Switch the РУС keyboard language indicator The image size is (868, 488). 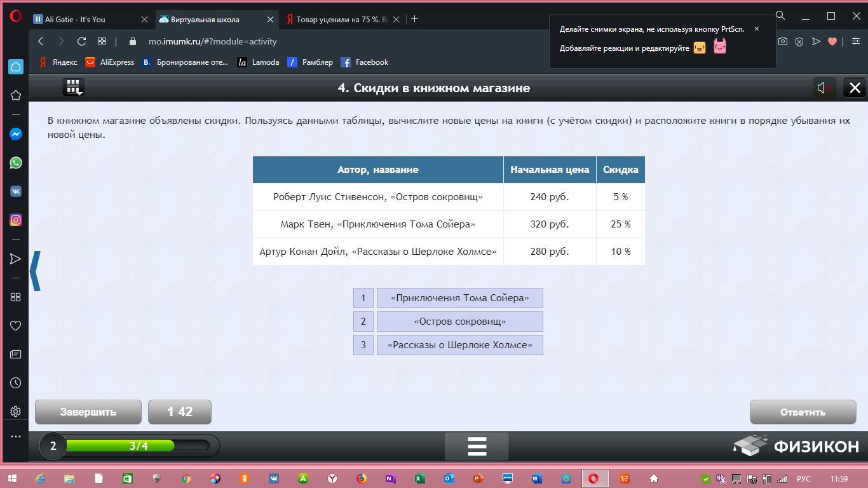click(x=803, y=478)
